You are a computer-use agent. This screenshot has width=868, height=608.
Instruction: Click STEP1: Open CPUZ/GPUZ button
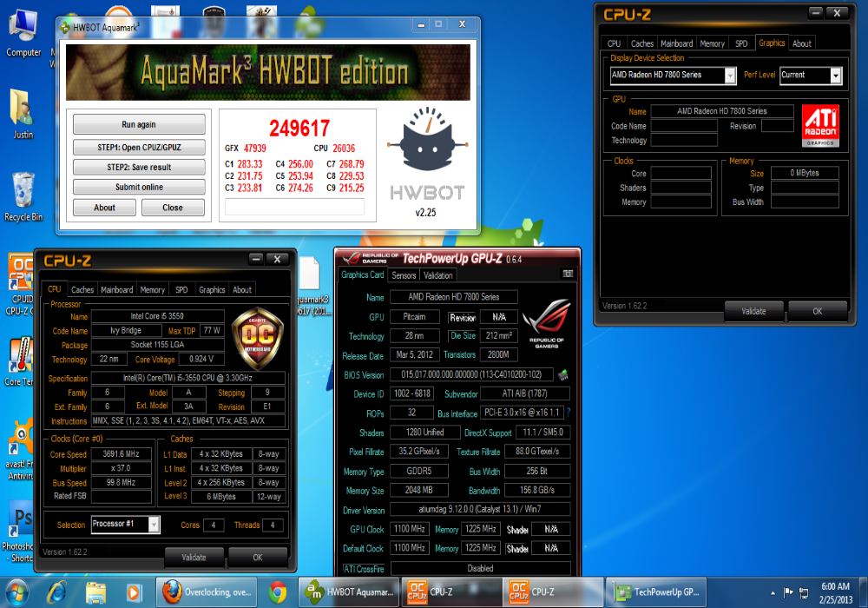click(139, 148)
